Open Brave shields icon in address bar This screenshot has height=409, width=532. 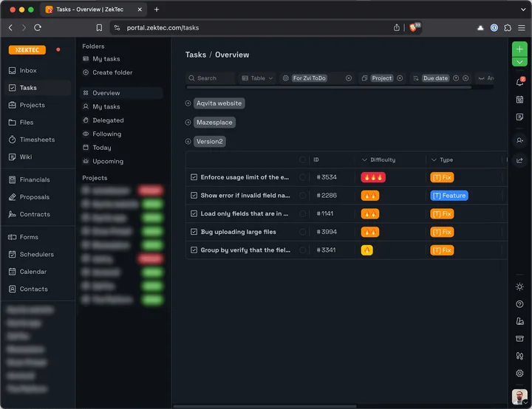pyautogui.click(x=415, y=27)
